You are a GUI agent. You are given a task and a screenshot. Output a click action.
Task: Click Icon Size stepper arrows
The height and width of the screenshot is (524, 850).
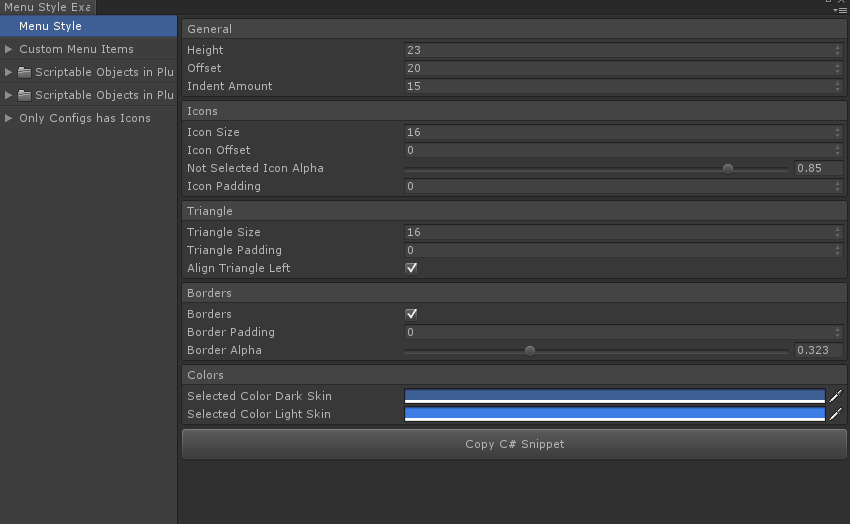838,132
